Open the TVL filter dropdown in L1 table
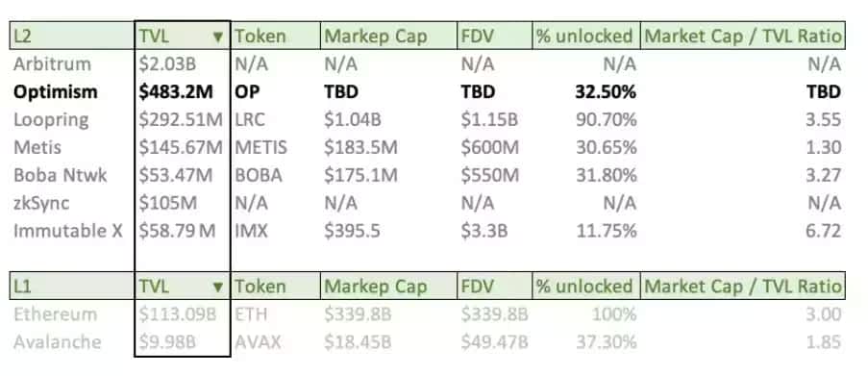This screenshot has height=376, width=868. click(218, 287)
